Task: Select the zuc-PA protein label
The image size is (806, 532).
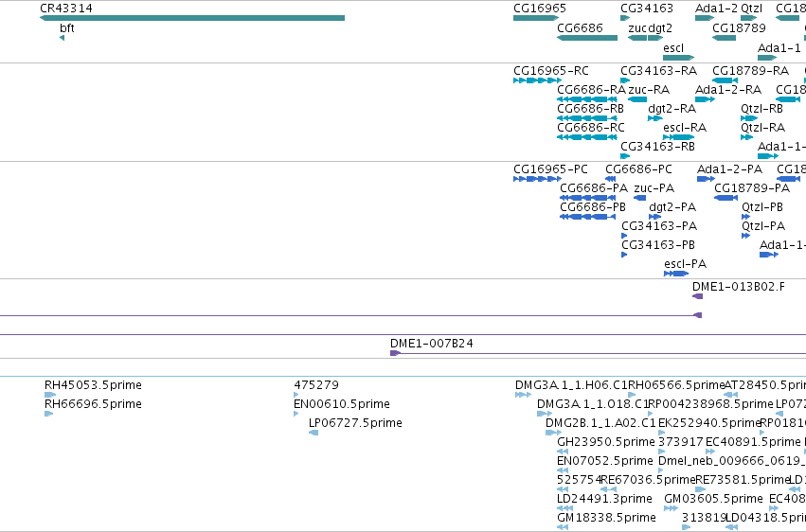Action: click(654, 188)
